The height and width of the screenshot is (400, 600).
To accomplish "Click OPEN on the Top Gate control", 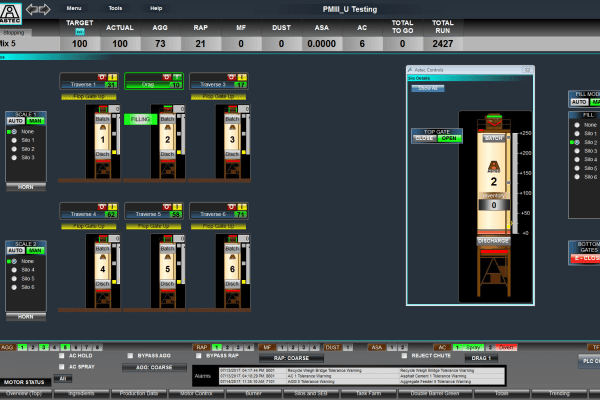I will 449,138.
